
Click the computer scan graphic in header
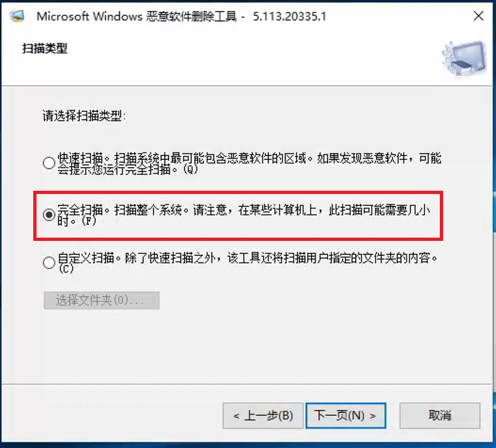pyautogui.click(x=464, y=58)
